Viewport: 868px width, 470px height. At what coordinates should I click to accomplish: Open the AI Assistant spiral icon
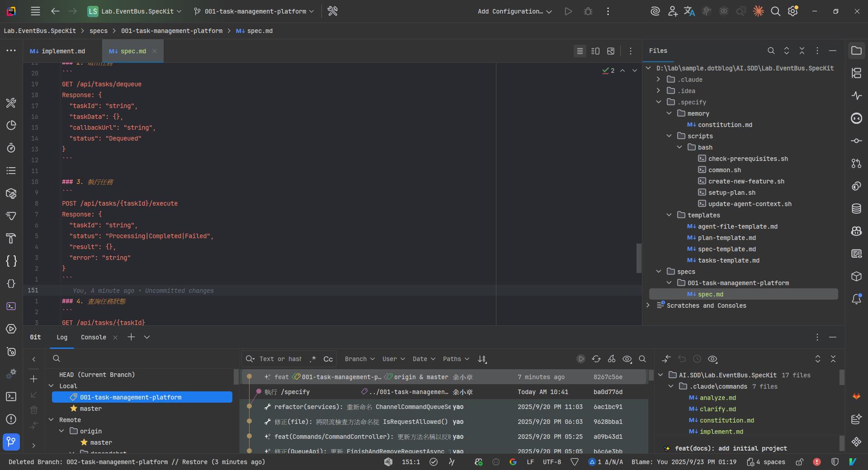click(655, 11)
